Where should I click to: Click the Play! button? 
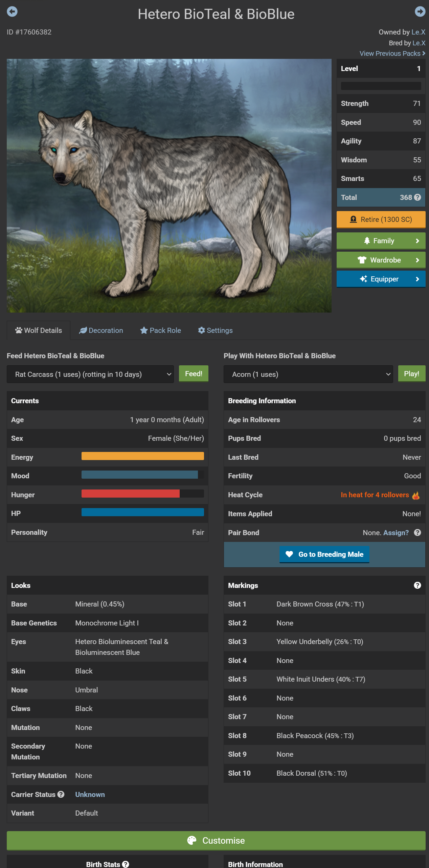coord(412,374)
